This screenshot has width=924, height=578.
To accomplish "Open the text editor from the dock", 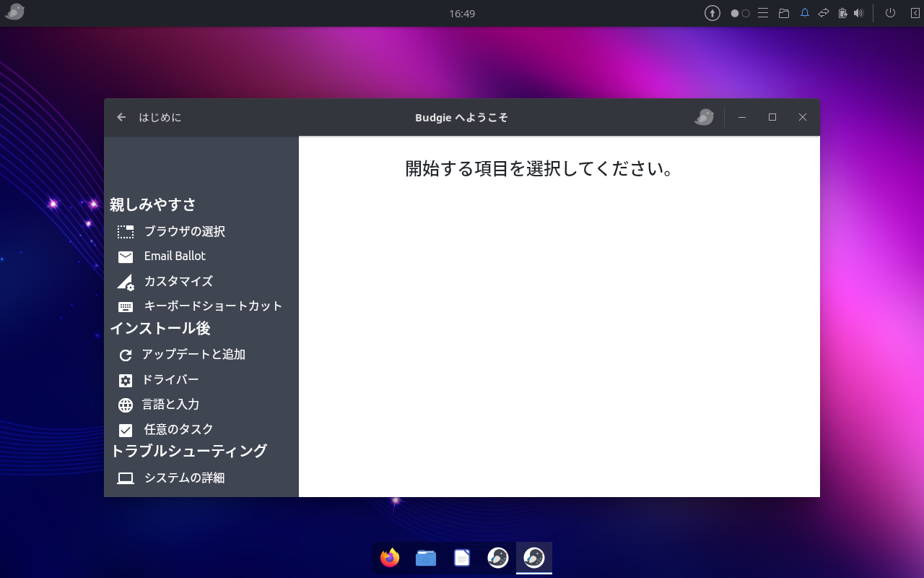I will click(x=461, y=557).
